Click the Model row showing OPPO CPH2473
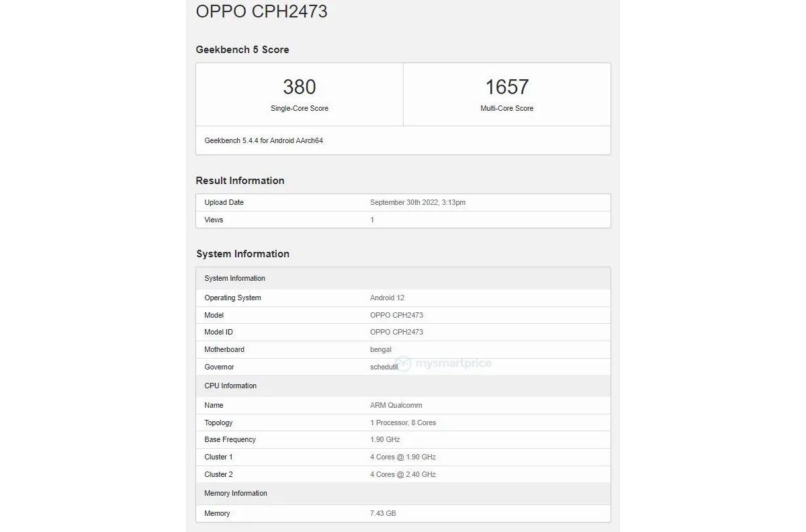806x532 pixels. (403, 314)
